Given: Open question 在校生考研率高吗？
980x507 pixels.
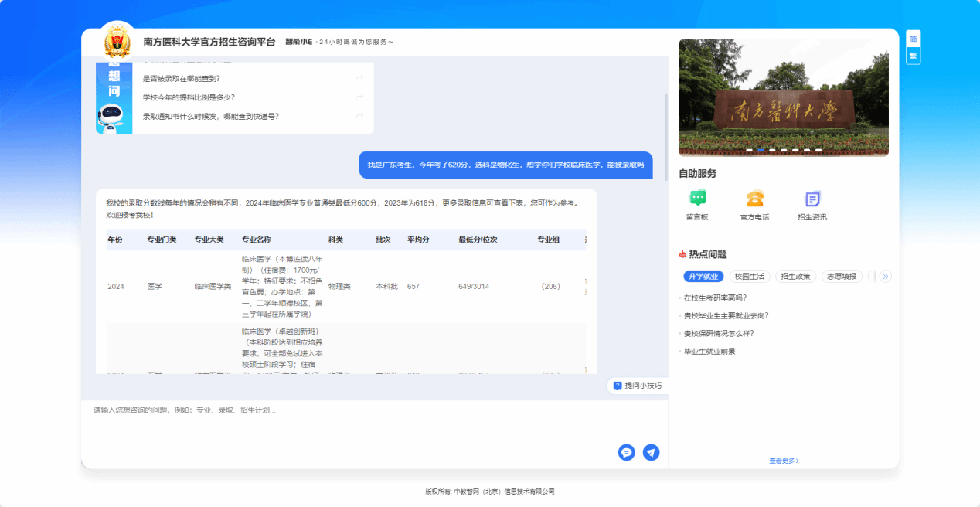Looking at the screenshot, I should click(715, 298).
